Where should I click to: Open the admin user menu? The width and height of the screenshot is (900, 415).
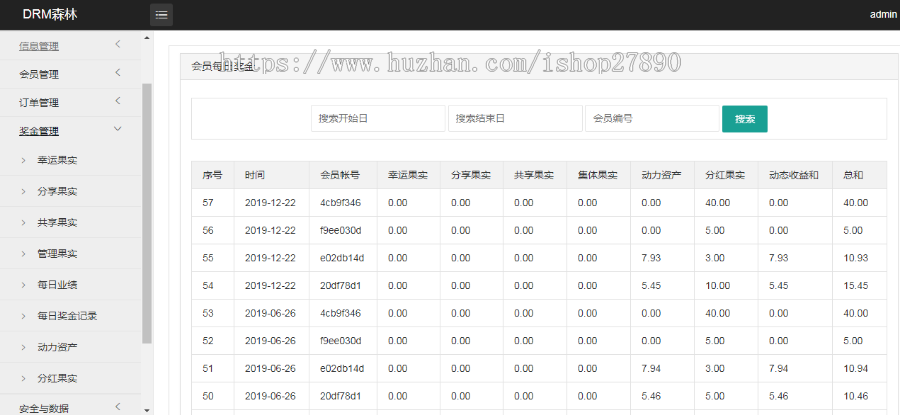tap(883, 15)
